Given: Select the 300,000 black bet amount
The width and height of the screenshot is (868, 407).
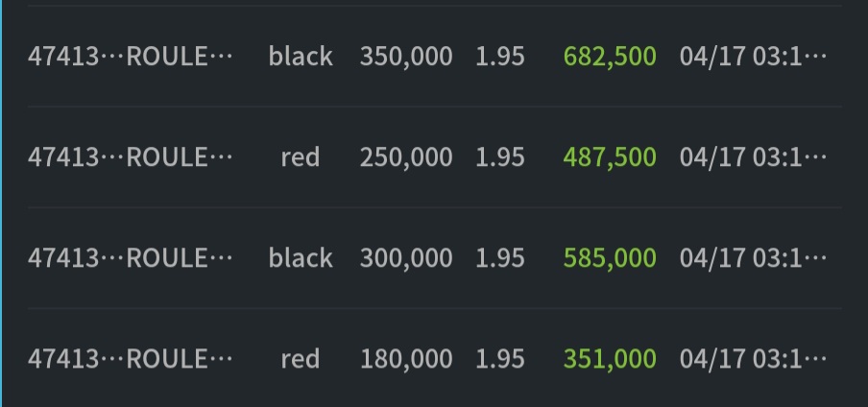Looking at the screenshot, I should click(x=406, y=258).
